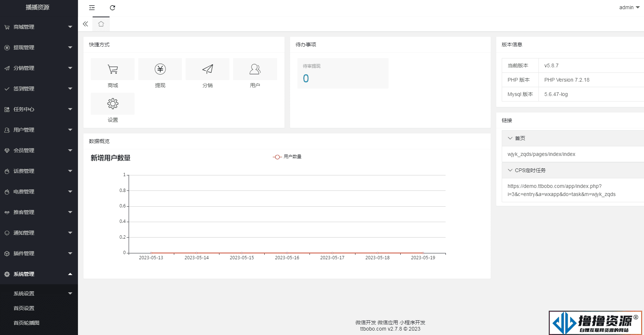Image resolution: width=644 pixels, height=335 pixels.
Task: Open the 用户 shortcut people icon
Action: pyautogui.click(x=255, y=69)
